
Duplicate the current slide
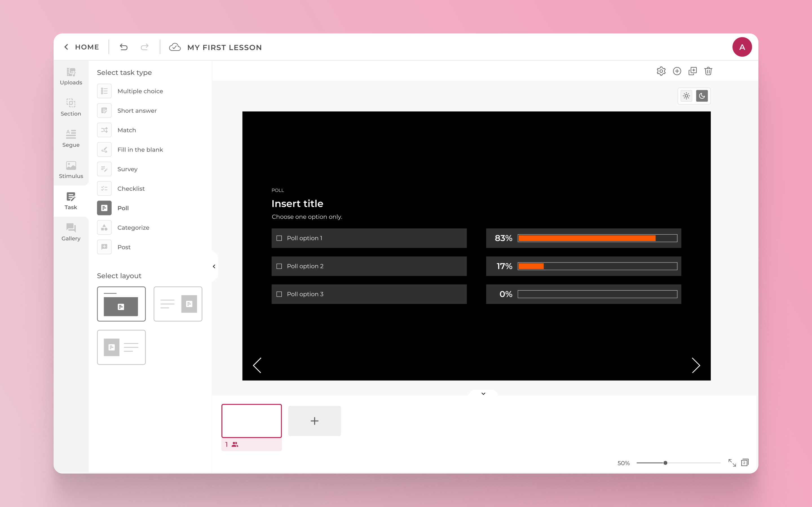pyautogui.click(x=692, y=71)
